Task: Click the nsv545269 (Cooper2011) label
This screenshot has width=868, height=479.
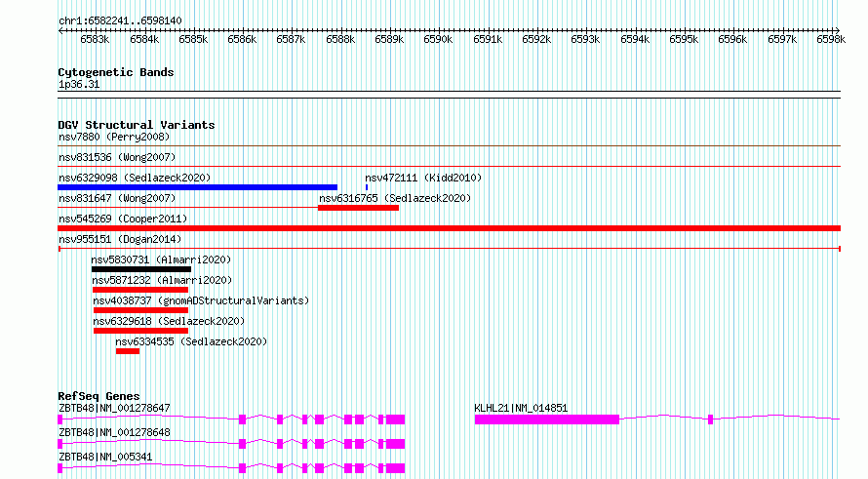Action: tap(123, 219)
